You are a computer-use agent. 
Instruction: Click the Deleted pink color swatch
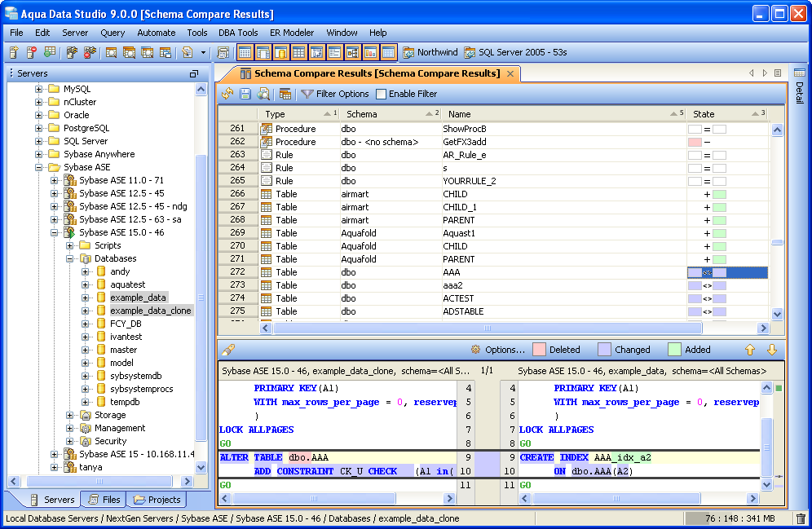539,350
